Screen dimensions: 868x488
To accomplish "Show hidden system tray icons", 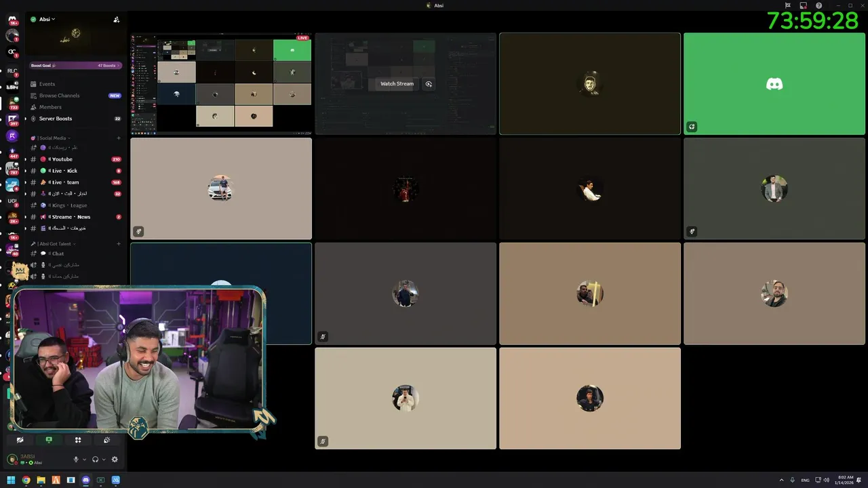I will click(781, 480).
